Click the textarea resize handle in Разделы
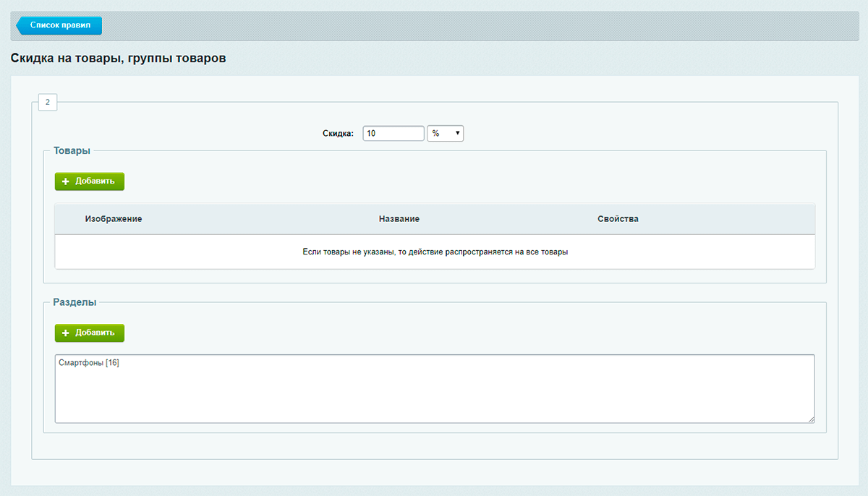 coord(811,419)
